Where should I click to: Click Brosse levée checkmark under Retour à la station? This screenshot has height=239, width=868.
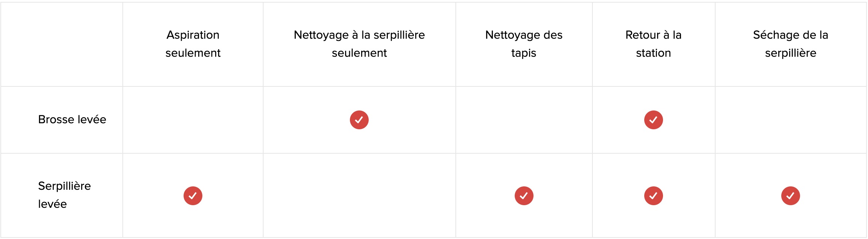coord(653,120)
